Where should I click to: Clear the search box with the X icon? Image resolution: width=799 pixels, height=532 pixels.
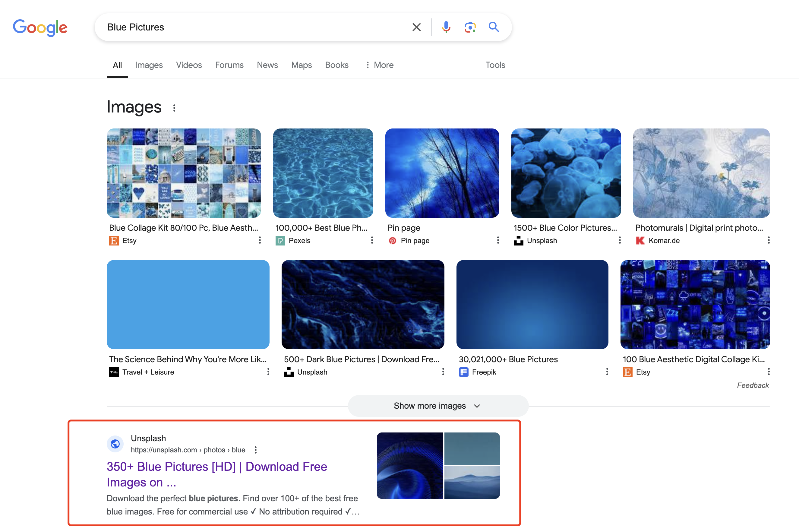(x=416, y=27)
